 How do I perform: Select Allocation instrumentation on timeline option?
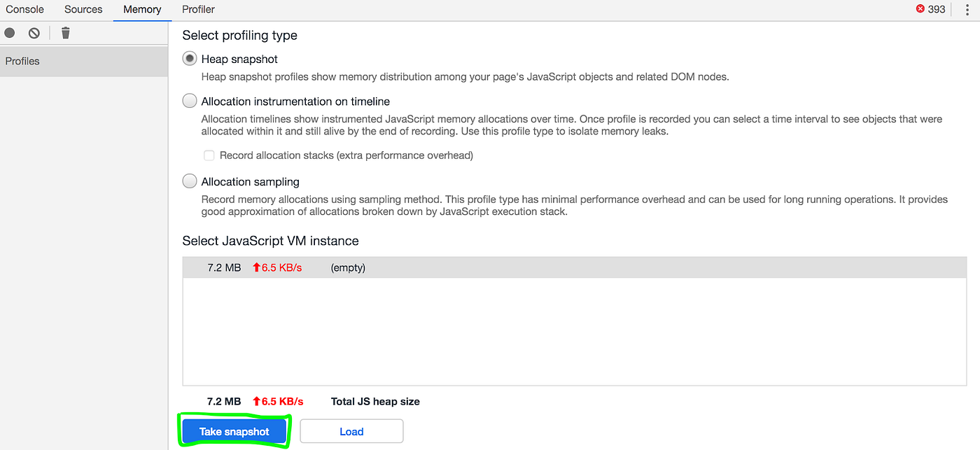pyautogui.click(x=190, y=101)
